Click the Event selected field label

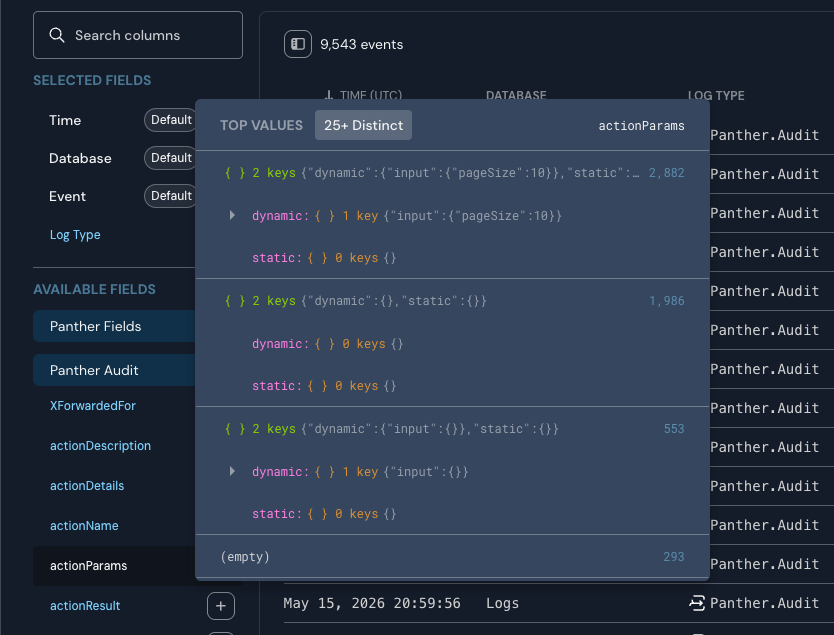point(67,196)
